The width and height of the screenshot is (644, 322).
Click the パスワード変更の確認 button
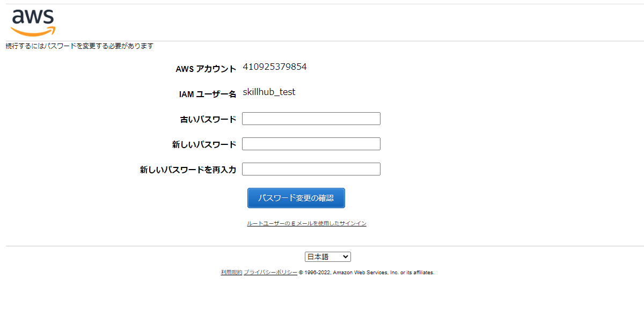tap(296, 198)
